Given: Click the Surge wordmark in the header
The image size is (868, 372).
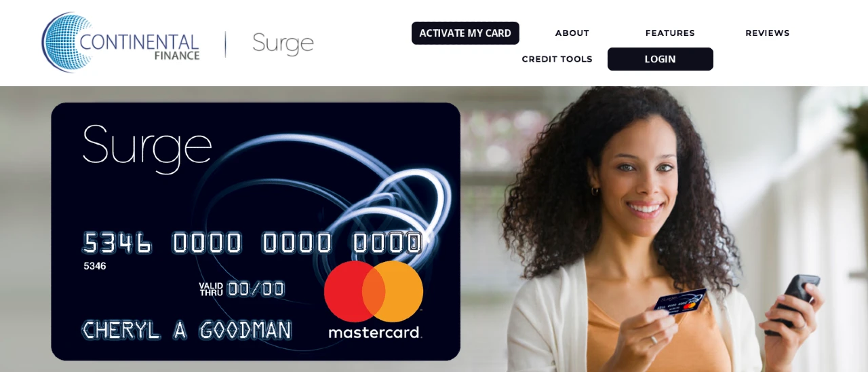Looking at the screenshot, I should (x=283, y=43).
